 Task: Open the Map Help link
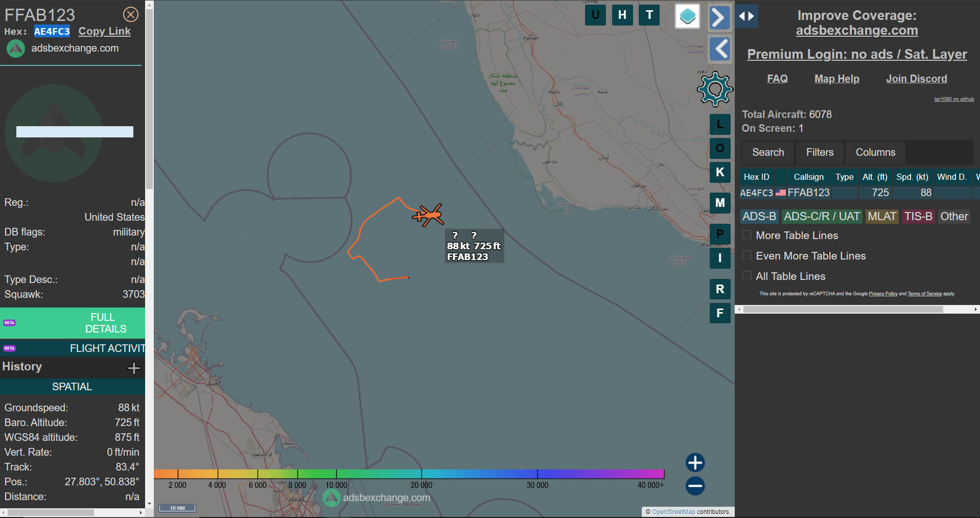tap(837, 79)
